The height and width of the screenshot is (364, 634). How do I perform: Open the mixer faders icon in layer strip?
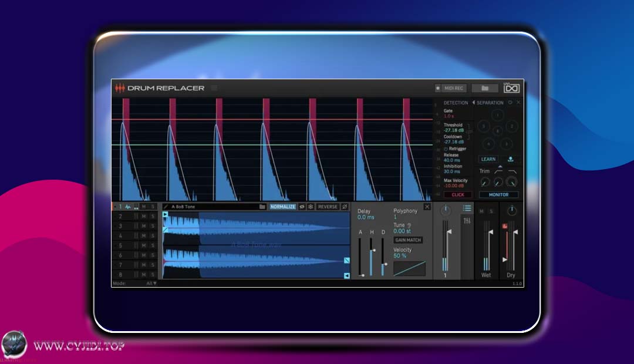[x=467, y=221]
